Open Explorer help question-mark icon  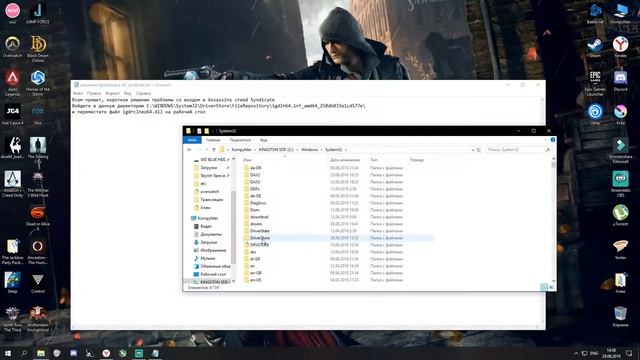tap(553, 140)
